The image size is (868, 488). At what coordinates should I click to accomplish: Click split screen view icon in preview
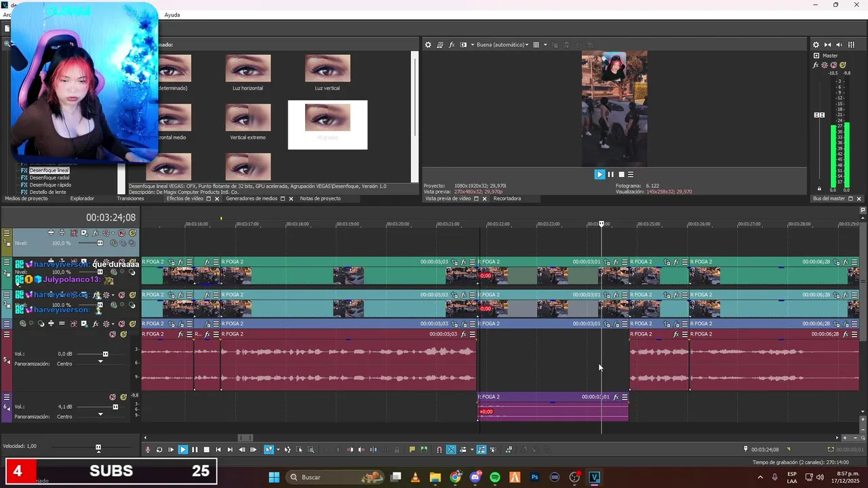(x=464, y=45)
